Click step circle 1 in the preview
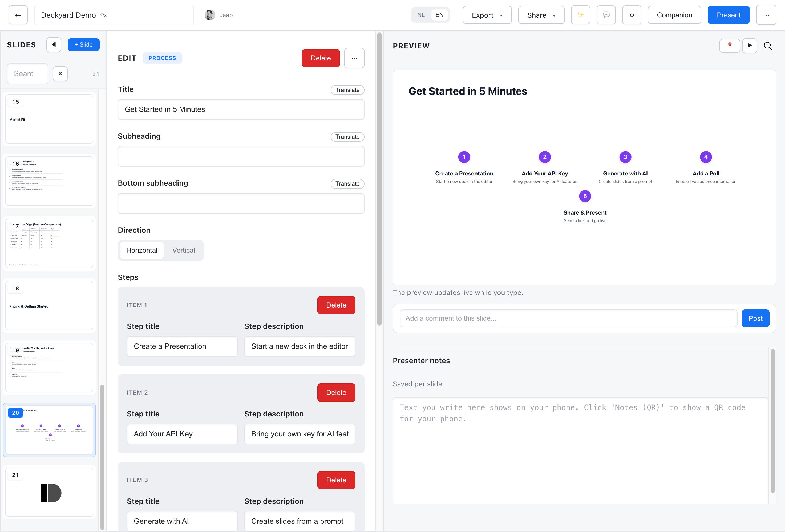This screenshot has width=785, height=532. (464, 157)
